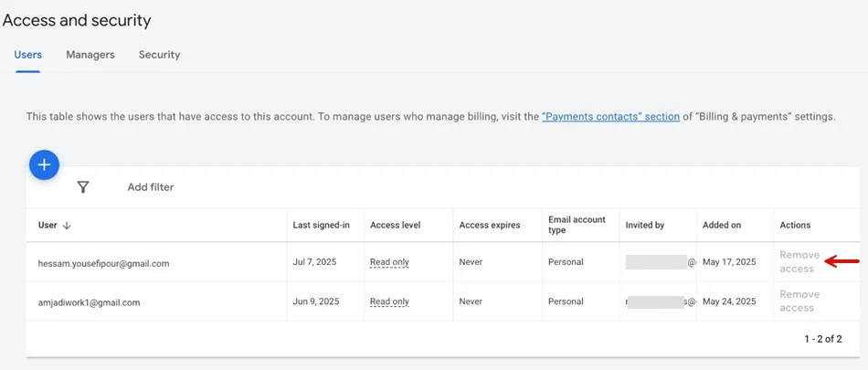This screenshot has width=868, height=370.
Task: Click the Invited by column header
Action: coord(645,226)
